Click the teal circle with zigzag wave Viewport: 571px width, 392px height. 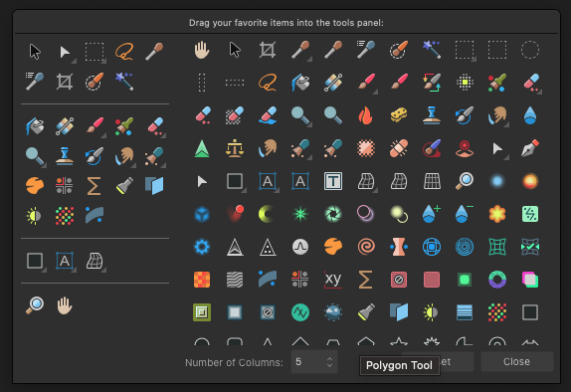(300, 312)
